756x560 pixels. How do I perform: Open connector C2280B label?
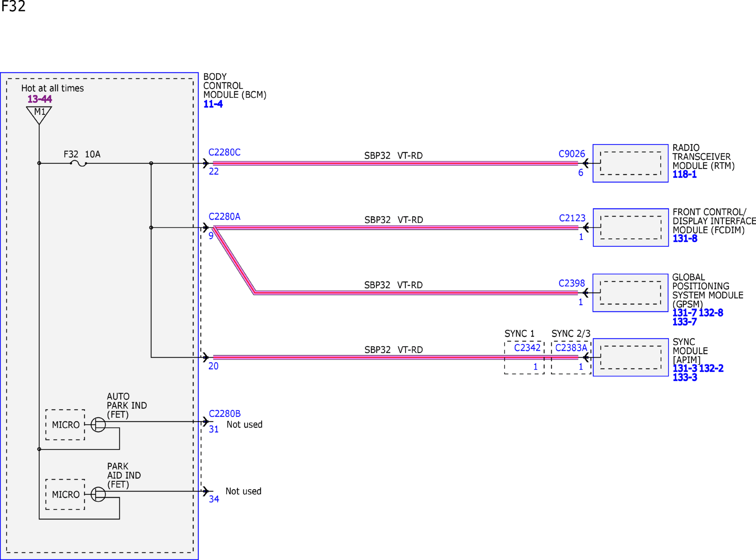point(225,414)
